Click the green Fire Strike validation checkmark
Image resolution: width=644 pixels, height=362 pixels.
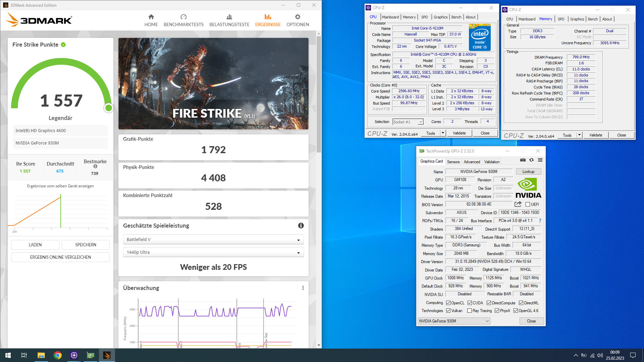click(x=63, y=45)
